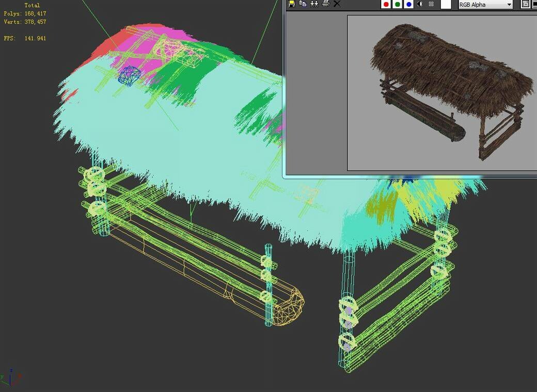Click the Print Image icon
Screen dimensions: 537x392
[326, 4]
